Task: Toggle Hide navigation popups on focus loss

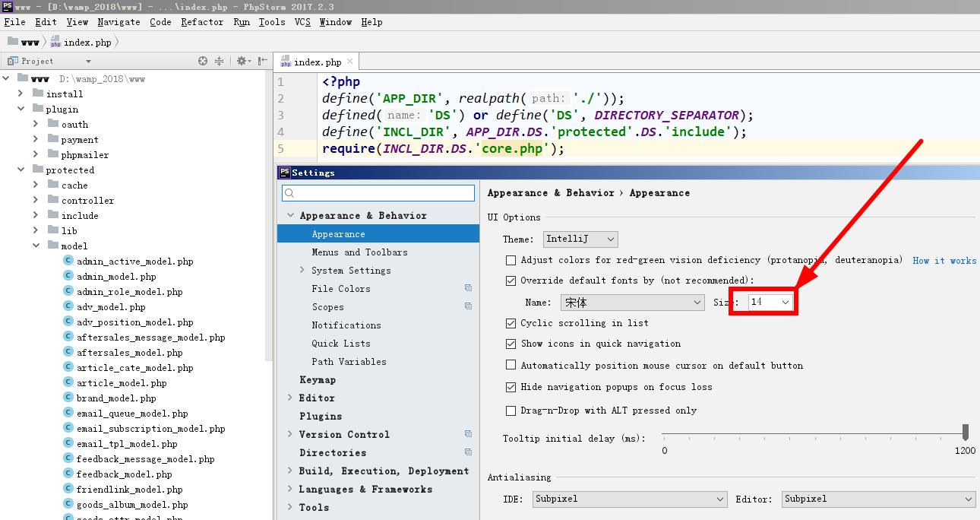Action: 511,387
